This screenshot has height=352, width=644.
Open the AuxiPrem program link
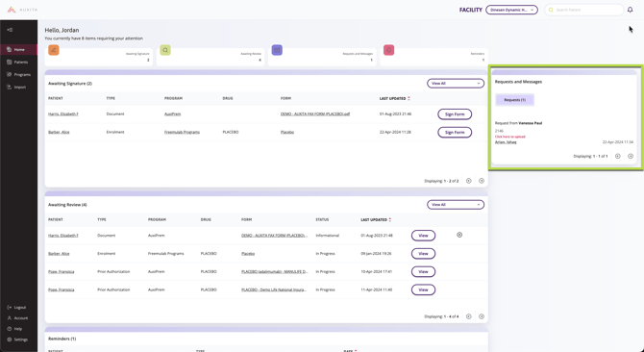click(172, 114)
